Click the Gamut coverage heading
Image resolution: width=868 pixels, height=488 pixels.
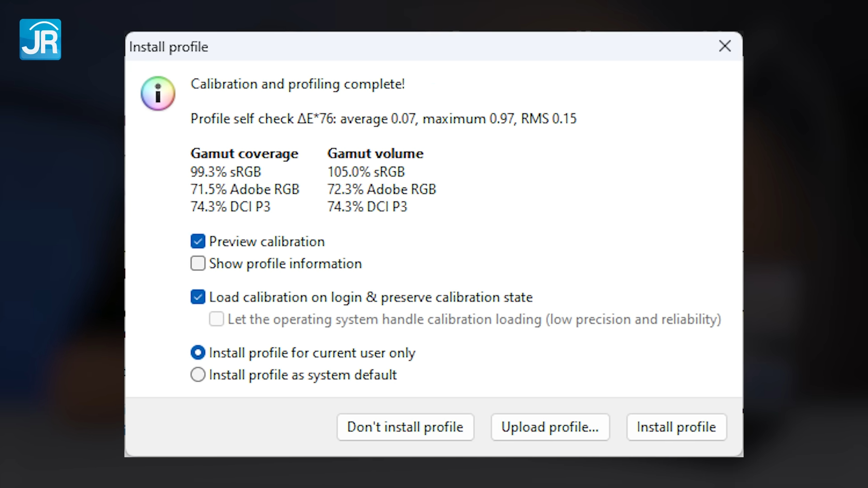244,154
